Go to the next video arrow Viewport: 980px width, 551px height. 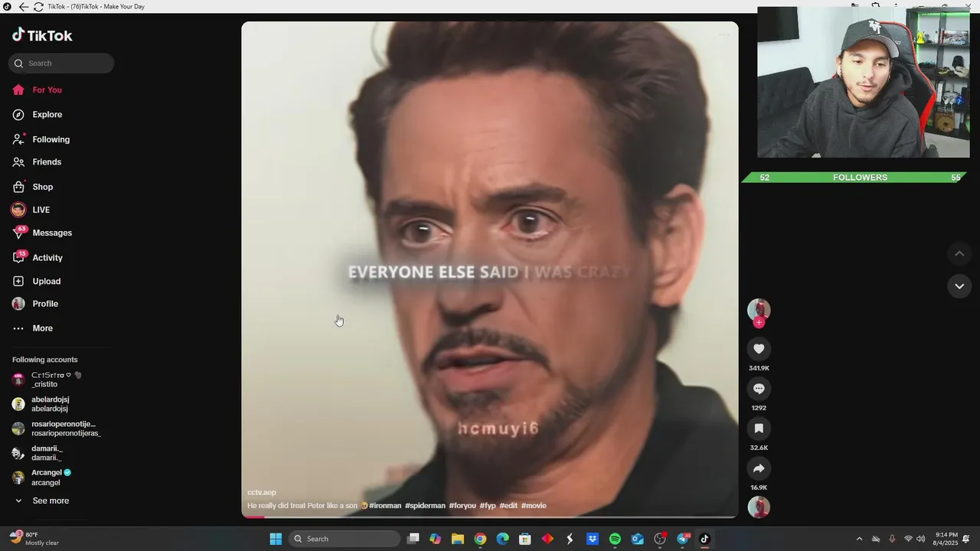click(959, 286)
